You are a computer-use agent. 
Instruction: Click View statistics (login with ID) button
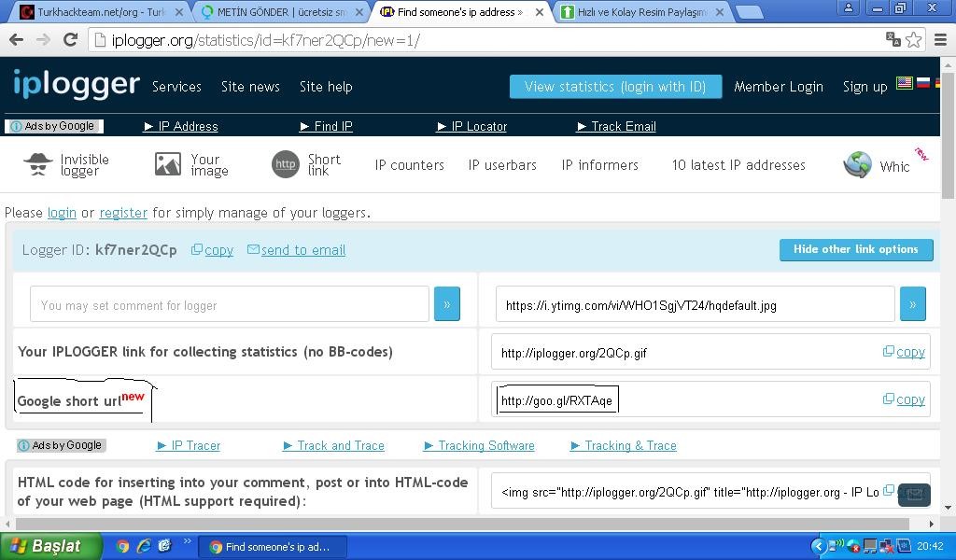(x=615, y=87)
